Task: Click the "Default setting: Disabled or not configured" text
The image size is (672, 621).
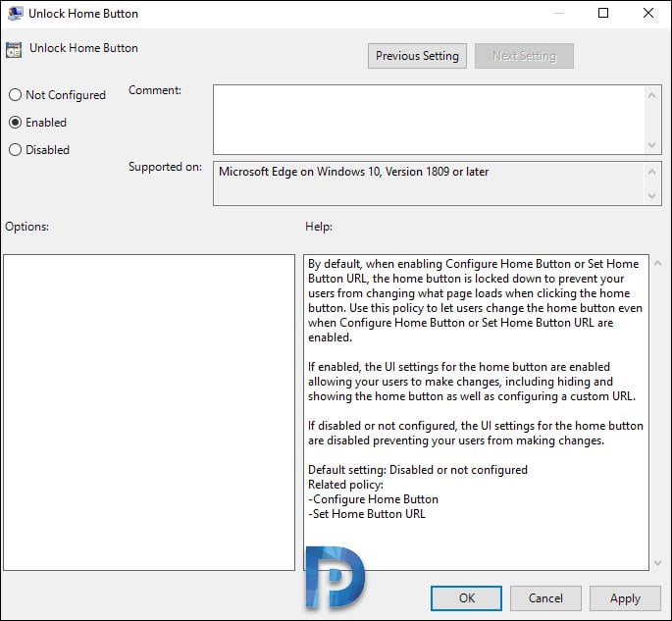Action: point(418,470)
